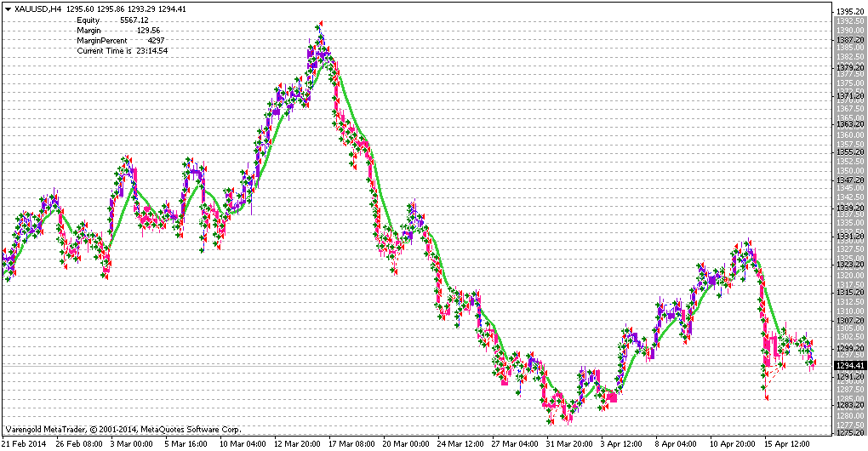Click the 20 Mar 00:00 time label

406,444
